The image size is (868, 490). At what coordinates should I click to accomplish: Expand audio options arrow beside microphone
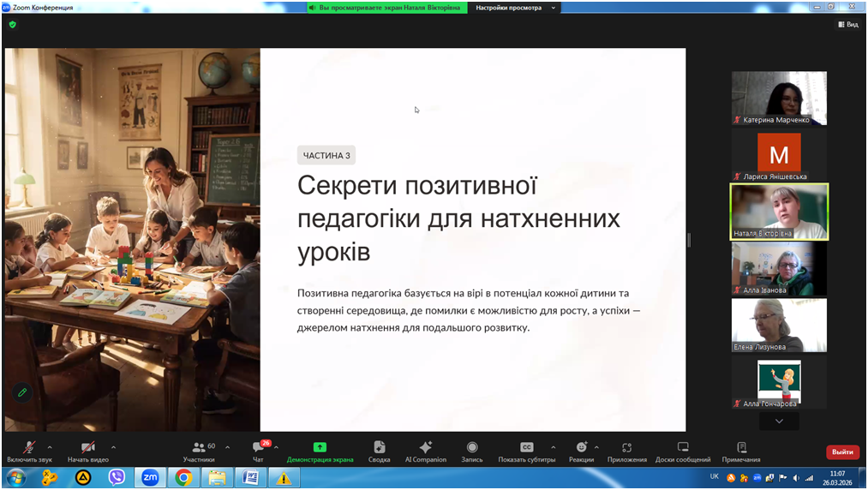tap(50, 447)
